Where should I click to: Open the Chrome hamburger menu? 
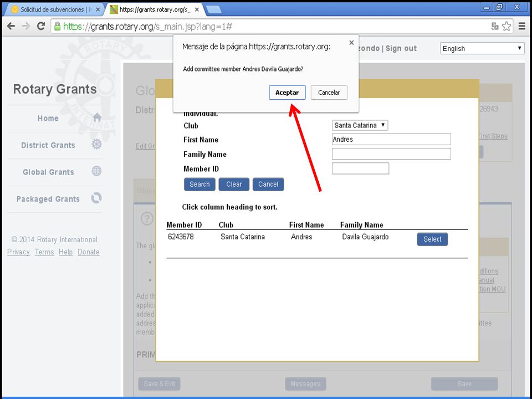point(522,26)
